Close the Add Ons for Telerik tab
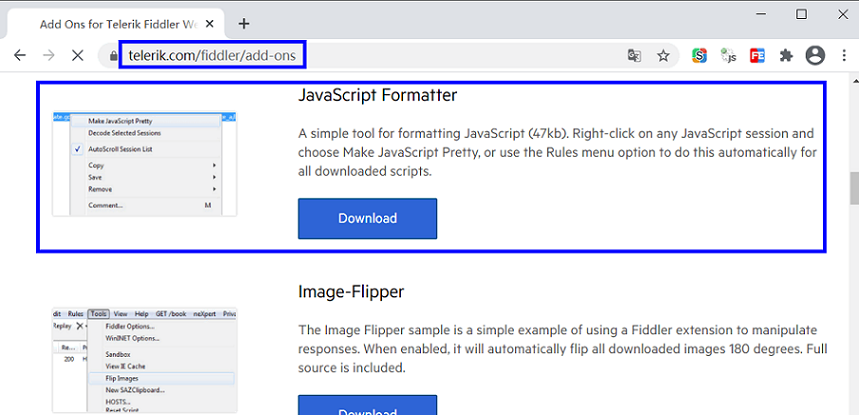The width and height of the screenshot is (859, 415). [x=211, y=24]
